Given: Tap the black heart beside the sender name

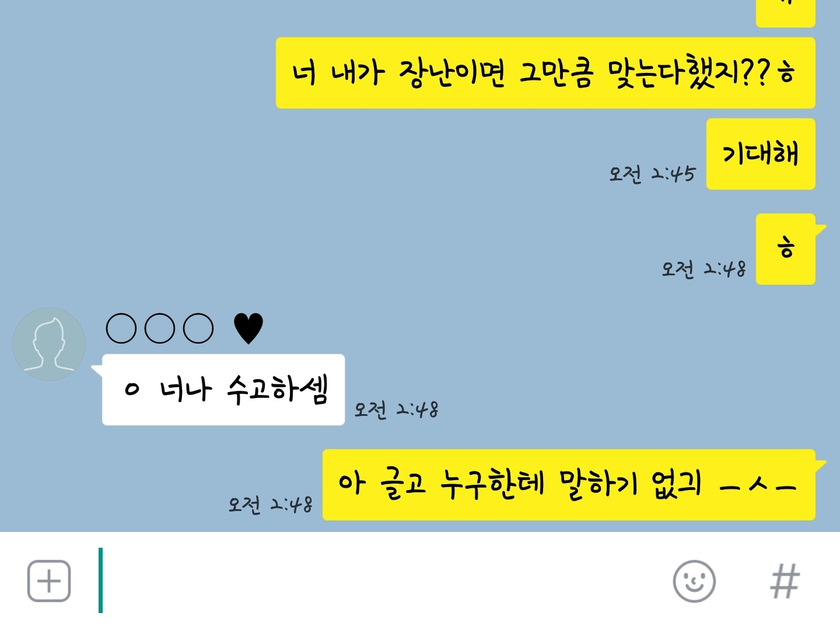Looking at the screenshot, I should 248,328.
